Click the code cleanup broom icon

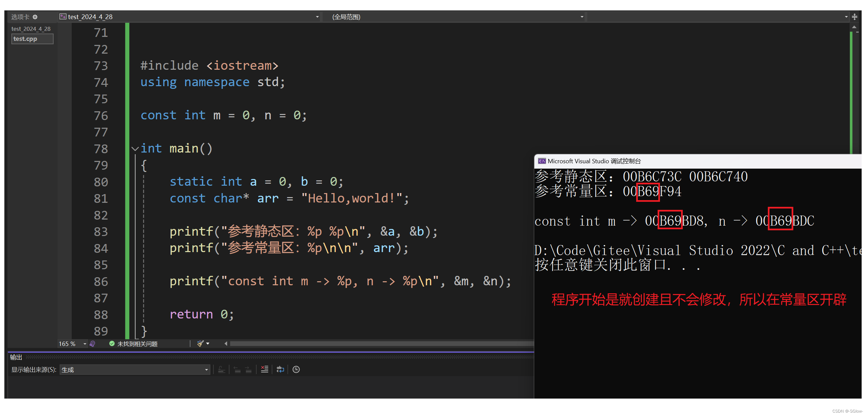(x=200, y=344)
